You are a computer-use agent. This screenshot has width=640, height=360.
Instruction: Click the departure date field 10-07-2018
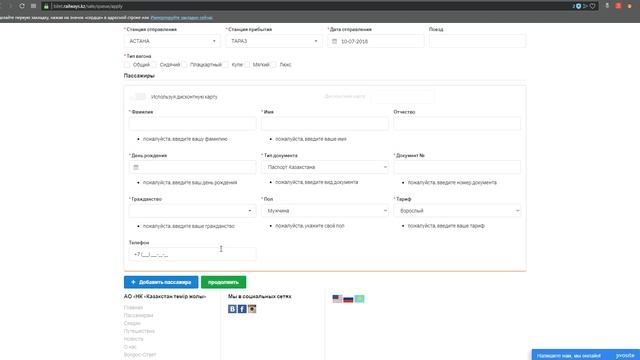click(x=376, y=41)
